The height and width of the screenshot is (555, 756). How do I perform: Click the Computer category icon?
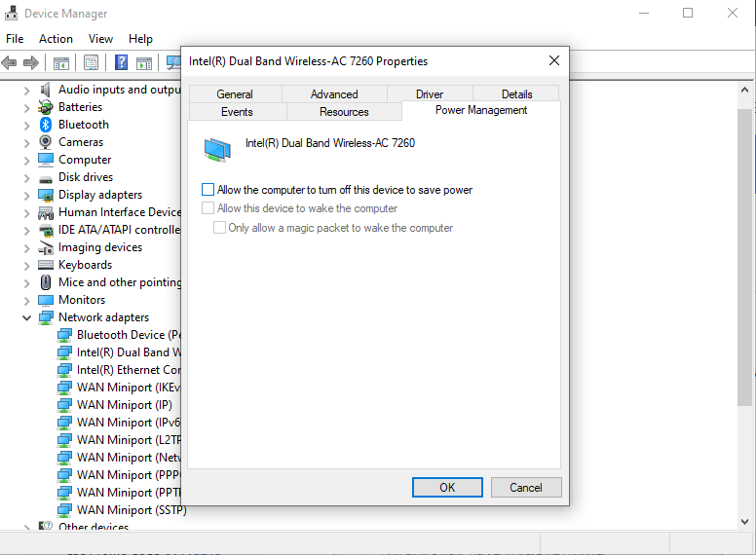[x=46, y=160]
